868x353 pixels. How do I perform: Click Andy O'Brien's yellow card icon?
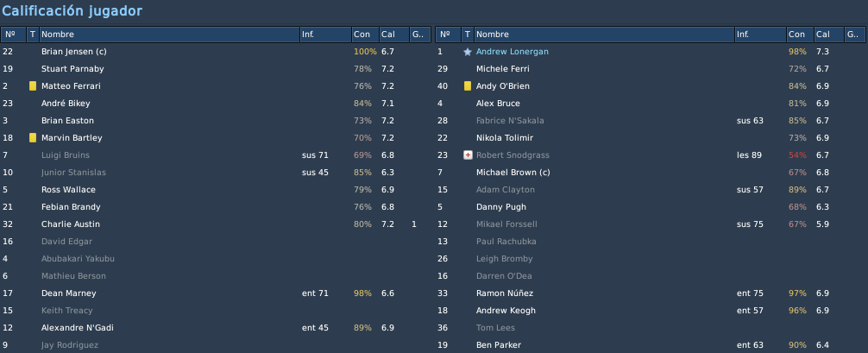tap(468, 86)
